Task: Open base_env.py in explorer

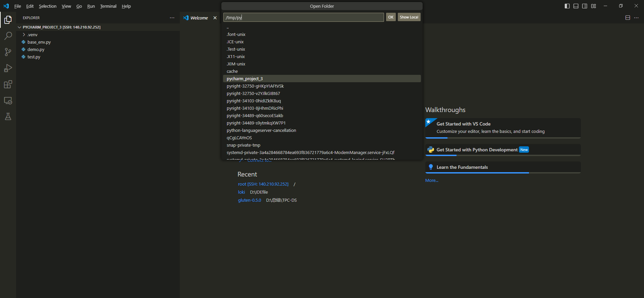Action: pos(98,42)
